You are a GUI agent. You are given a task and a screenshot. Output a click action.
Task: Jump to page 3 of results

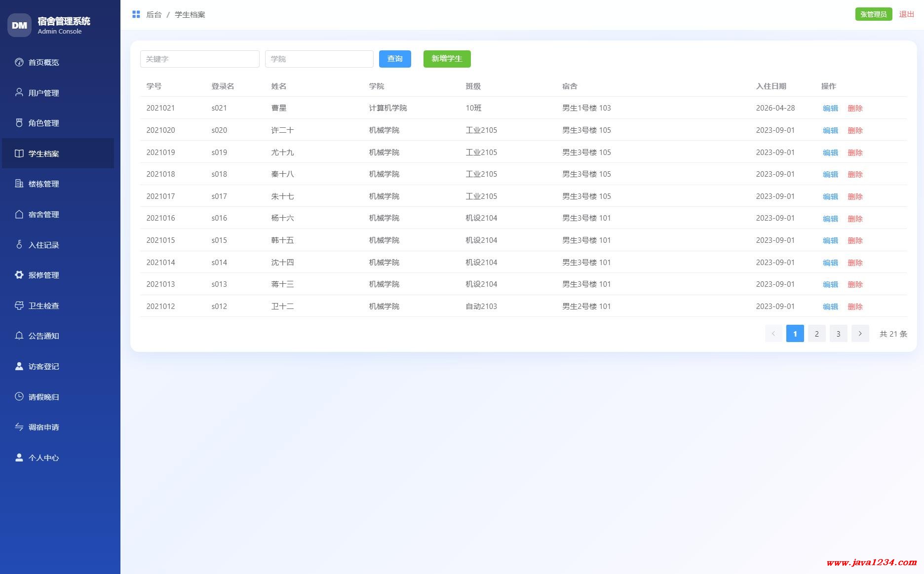[838, 334]
